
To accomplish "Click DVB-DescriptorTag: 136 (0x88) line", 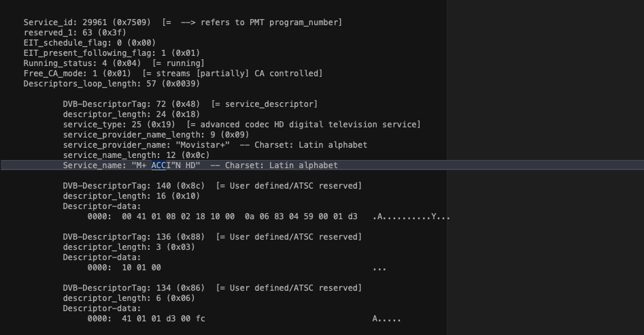I will point(212,237).
